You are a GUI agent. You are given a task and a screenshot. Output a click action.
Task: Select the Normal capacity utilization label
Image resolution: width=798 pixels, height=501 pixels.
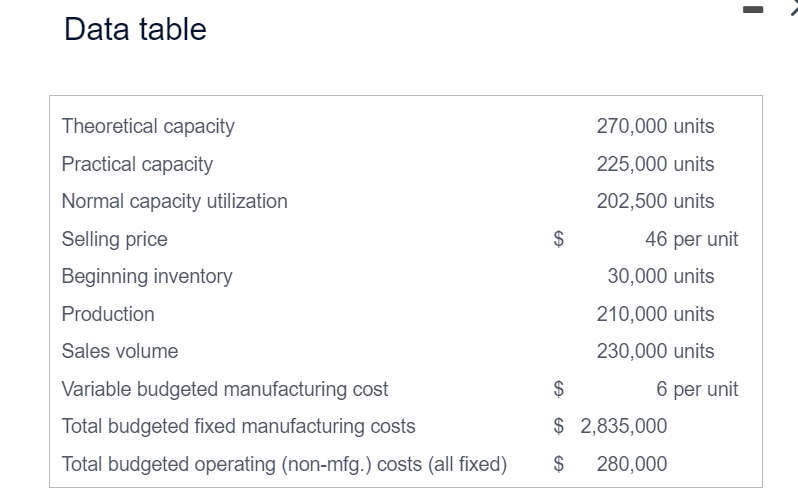(x=174, y=201)
